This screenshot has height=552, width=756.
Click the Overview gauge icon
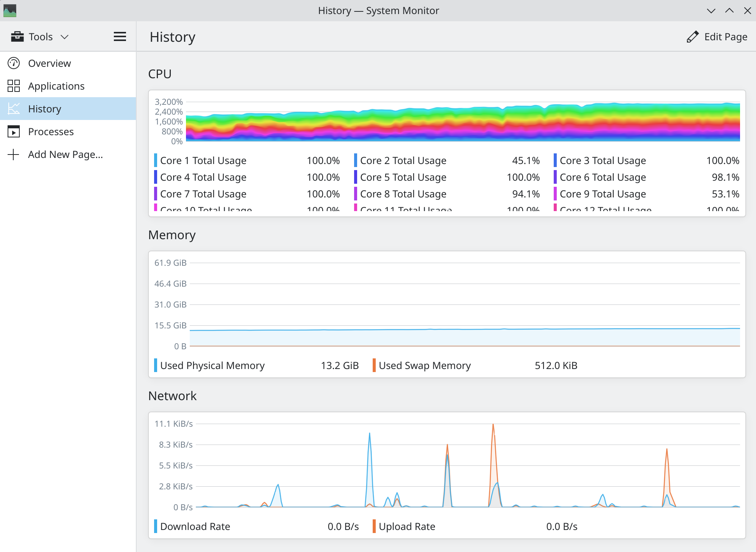pos(14,63)
